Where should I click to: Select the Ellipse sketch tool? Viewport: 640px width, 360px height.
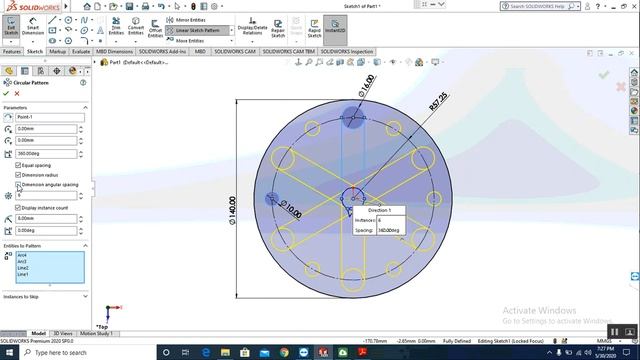[84, 30]
